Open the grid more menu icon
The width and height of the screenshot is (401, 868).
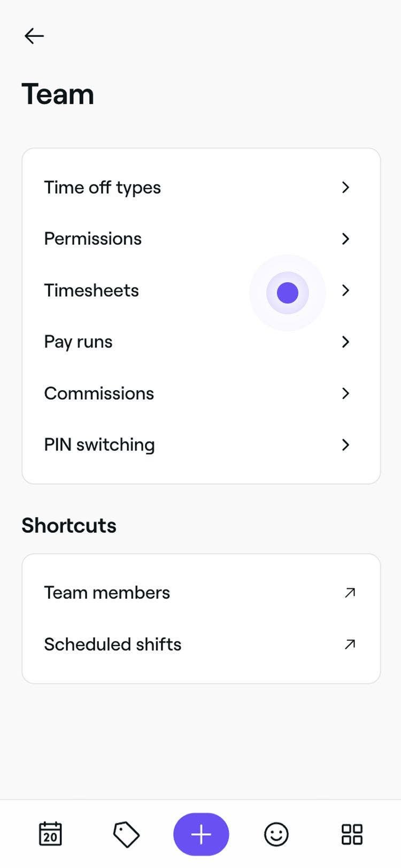[352, 834]
